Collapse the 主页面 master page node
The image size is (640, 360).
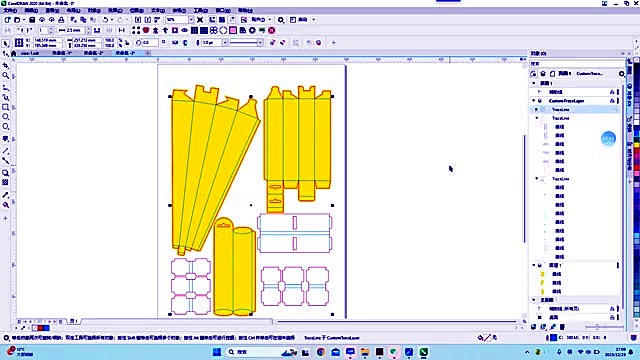pyautogui.click(x=533, y=300)
